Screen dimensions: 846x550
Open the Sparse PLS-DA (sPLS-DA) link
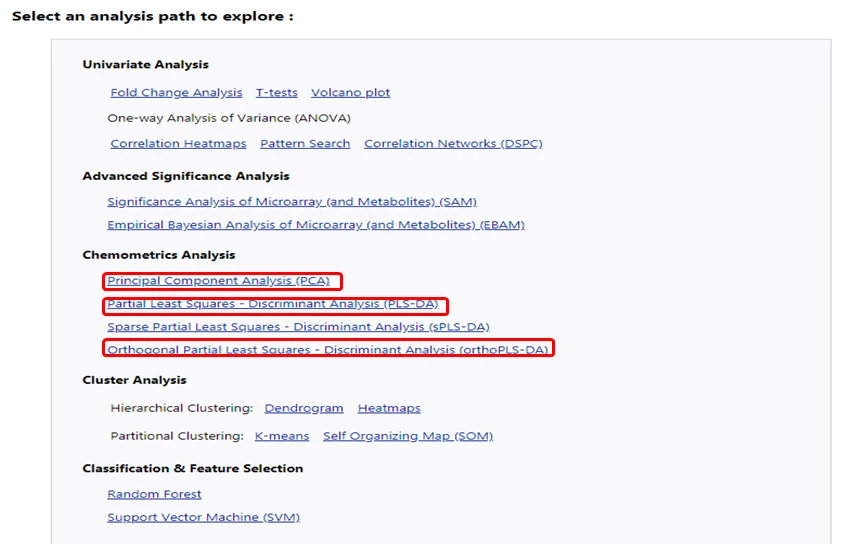point(298,327)
